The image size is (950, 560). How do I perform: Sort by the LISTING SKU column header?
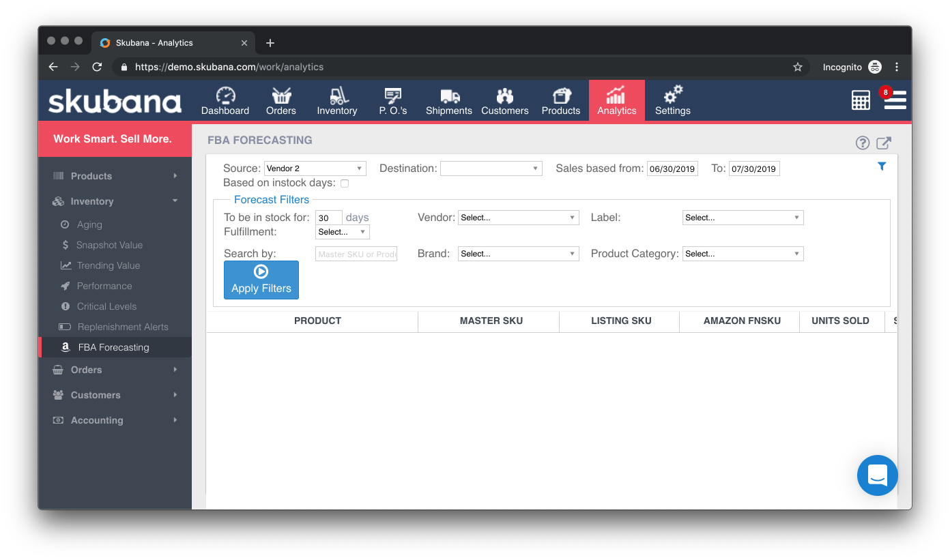pos(621,321)
